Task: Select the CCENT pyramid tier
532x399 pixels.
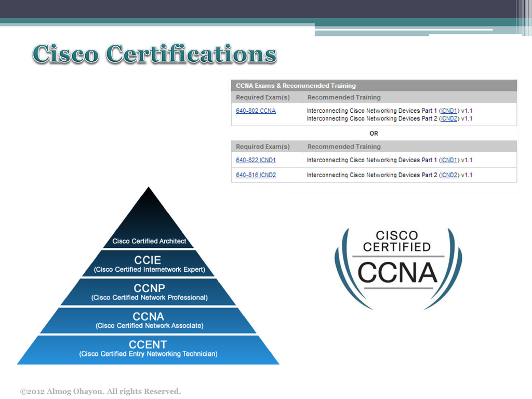Action: tap(148, 350)
